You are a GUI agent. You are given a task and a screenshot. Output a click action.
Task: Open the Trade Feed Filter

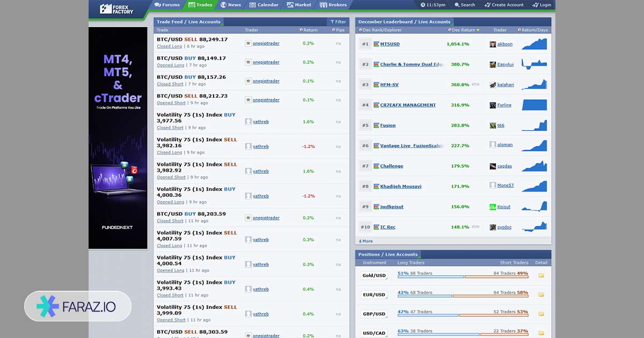337,22
